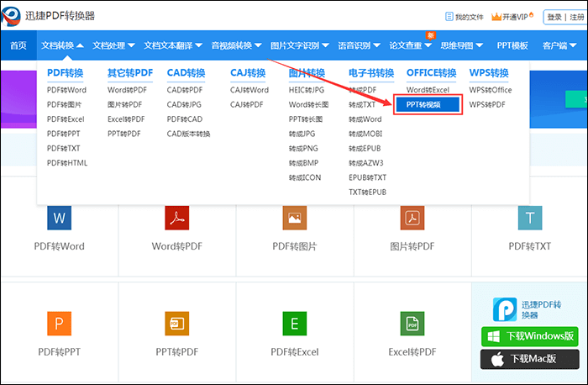Expand the 客户端 dropdown

(559, 45)
